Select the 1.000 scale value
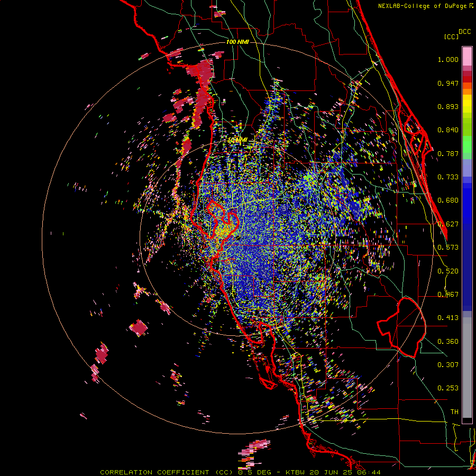476x476 pixels. (448, 59)
